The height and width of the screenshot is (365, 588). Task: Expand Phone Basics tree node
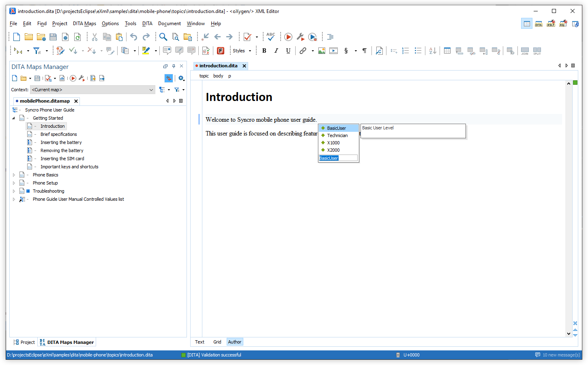pyautogui.click(x=14, y=175)
